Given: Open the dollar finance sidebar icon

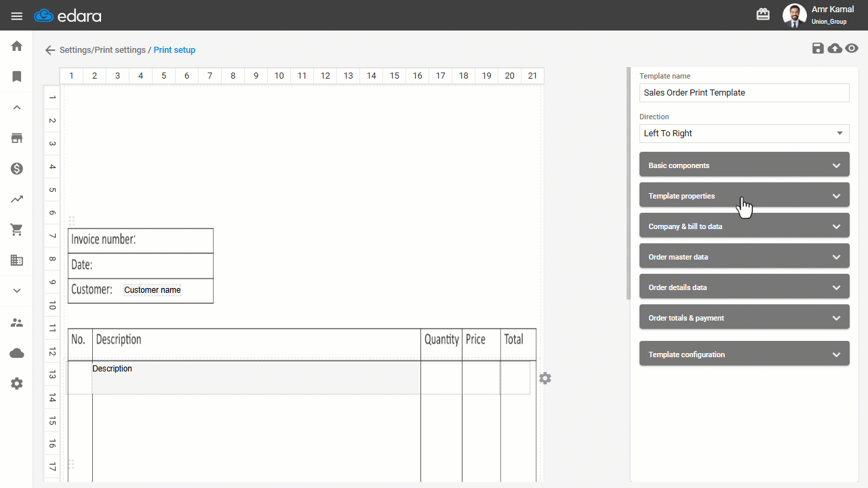Looking at the screenshot, I should pyautogui.click(x=17, y=169).
